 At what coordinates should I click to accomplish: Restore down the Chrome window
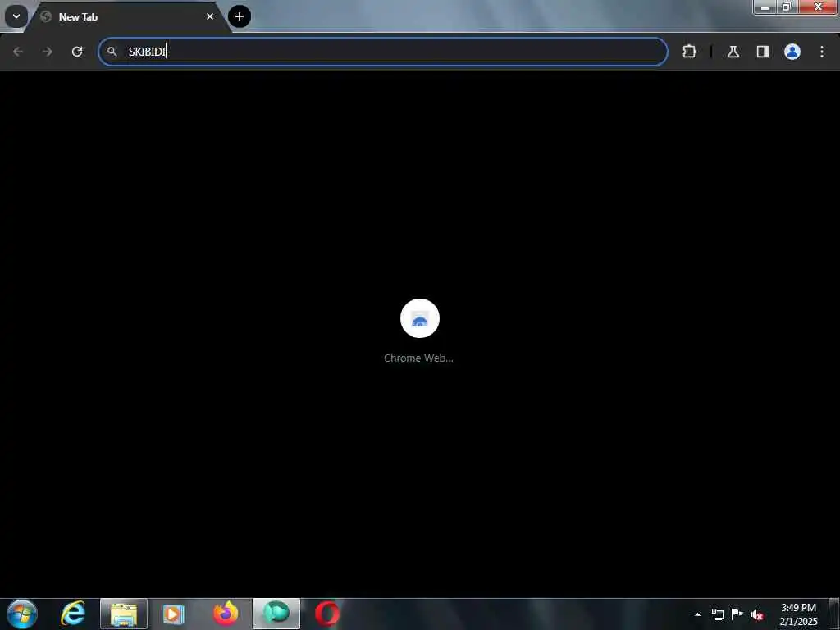787,7
